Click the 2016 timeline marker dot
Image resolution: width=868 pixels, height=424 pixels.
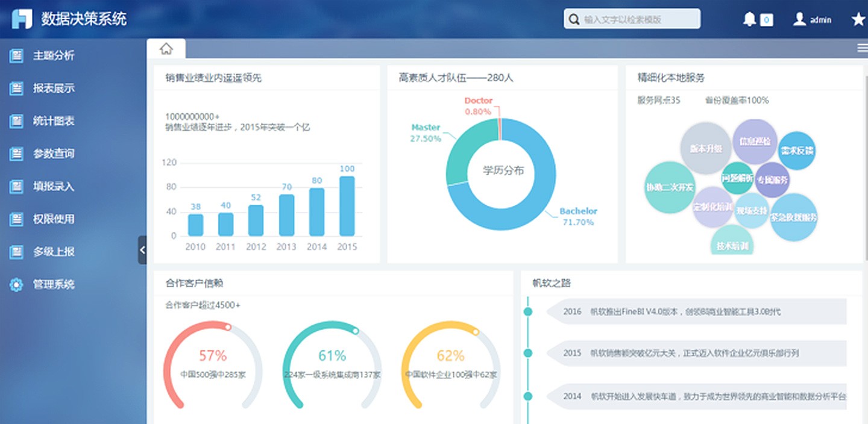click(x=529, y=311)
